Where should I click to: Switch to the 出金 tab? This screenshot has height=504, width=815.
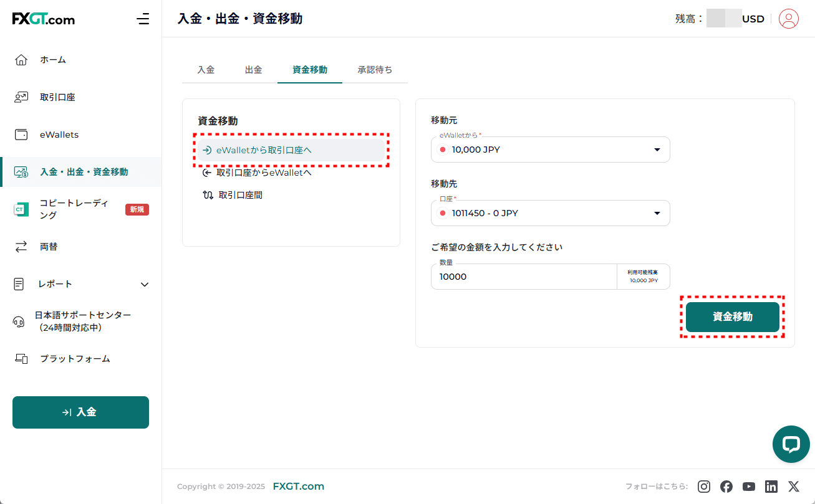point(253,70)
